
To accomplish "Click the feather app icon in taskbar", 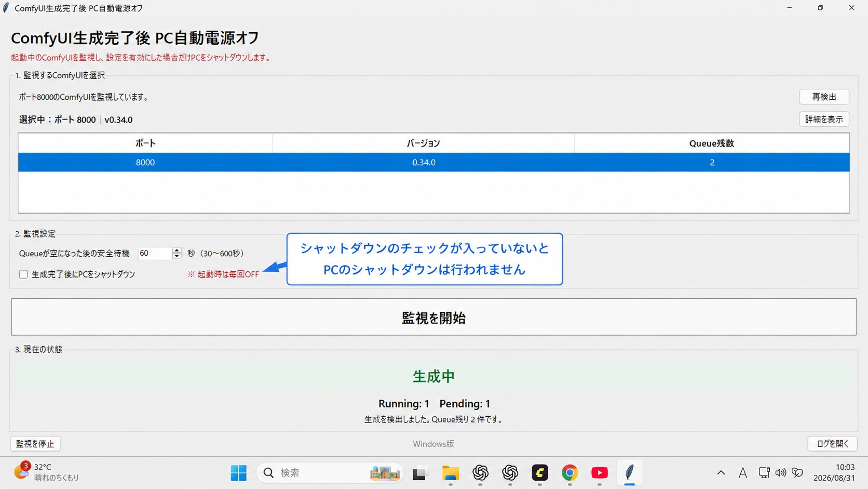I will pos(630,473).
